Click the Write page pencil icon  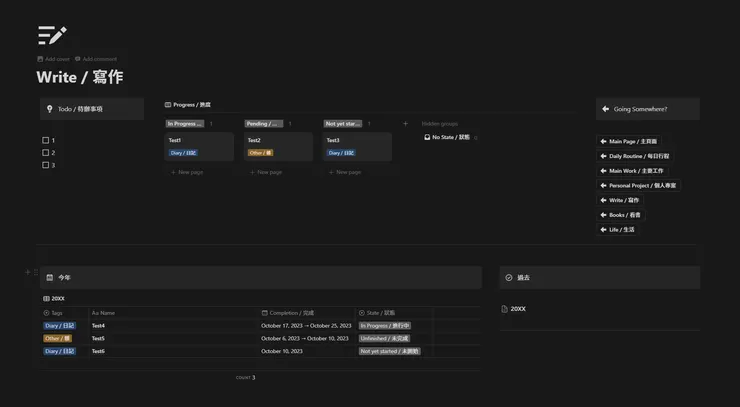[x=52, y=35]
